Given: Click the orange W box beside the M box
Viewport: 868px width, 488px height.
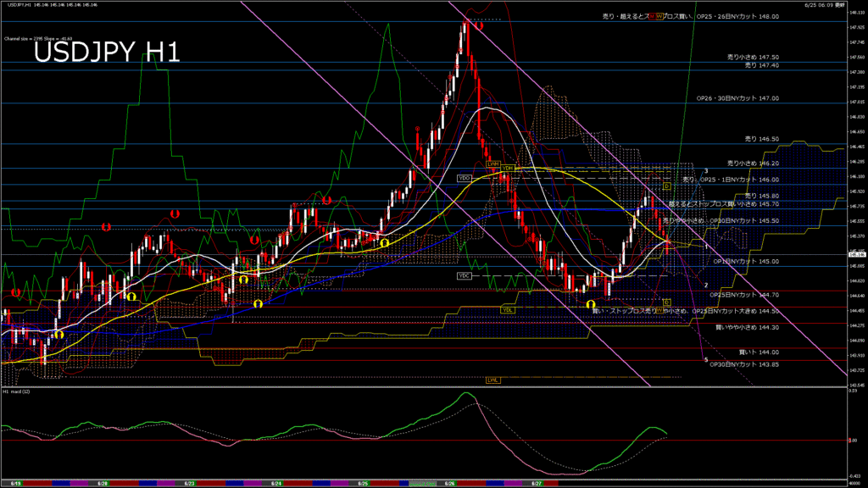Looking at the screenshot, I should (659, 17).
